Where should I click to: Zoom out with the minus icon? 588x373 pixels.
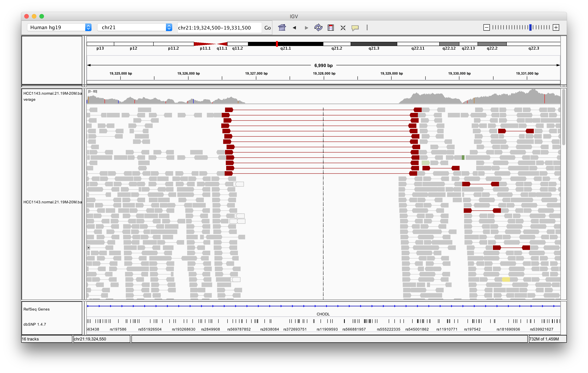(486, 27)
